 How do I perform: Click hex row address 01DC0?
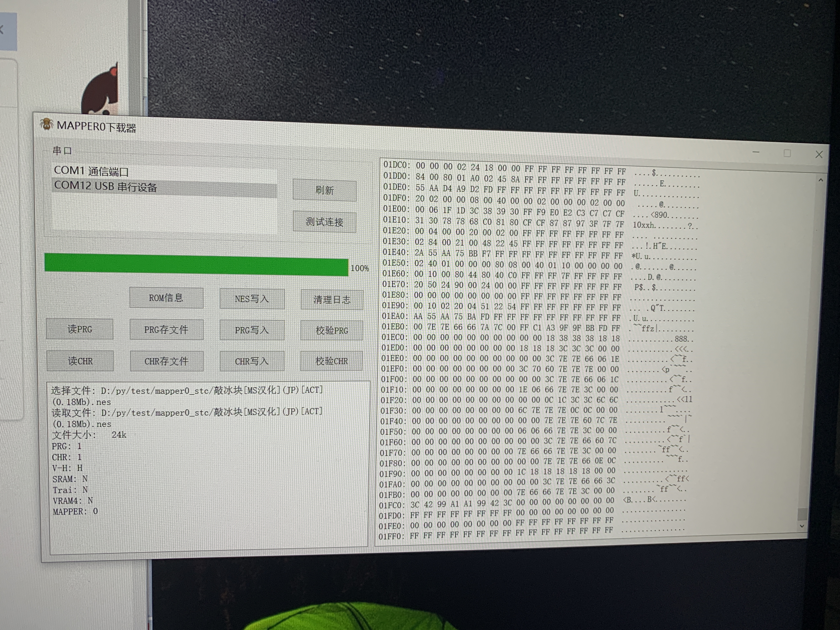(397, 165)
